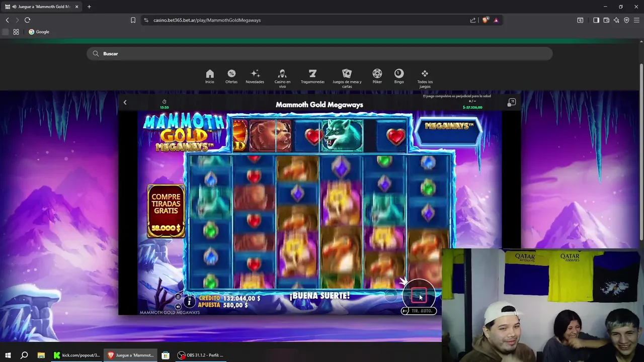Open the Novedades section
The image size is (644, 362).
255,76
